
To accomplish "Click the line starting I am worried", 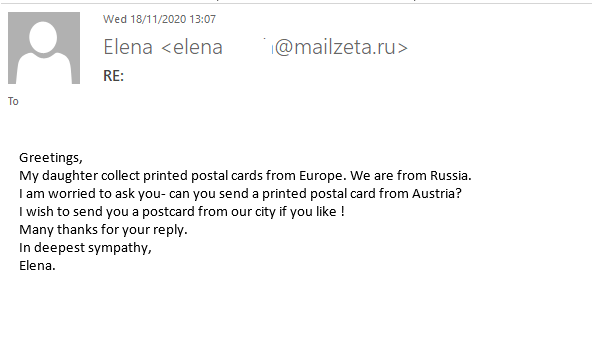I will [x=240, y=193].
